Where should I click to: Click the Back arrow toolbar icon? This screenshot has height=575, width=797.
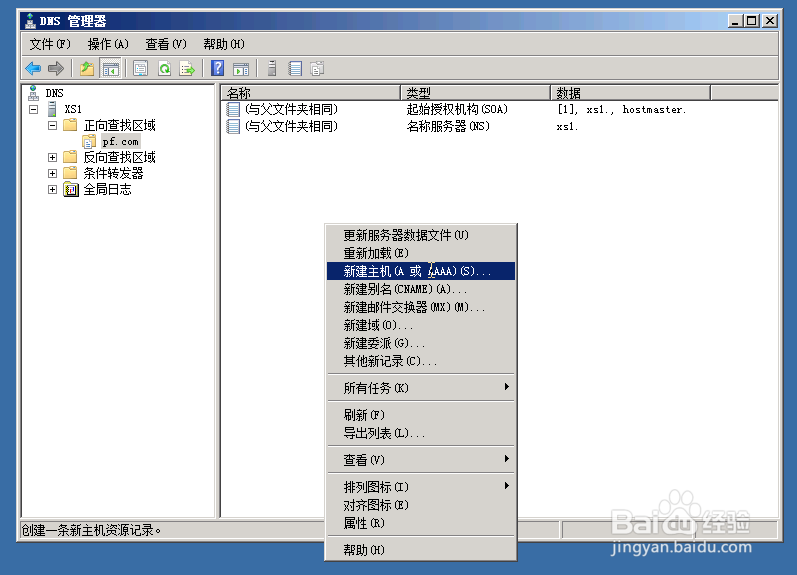[x=33, y=68]
